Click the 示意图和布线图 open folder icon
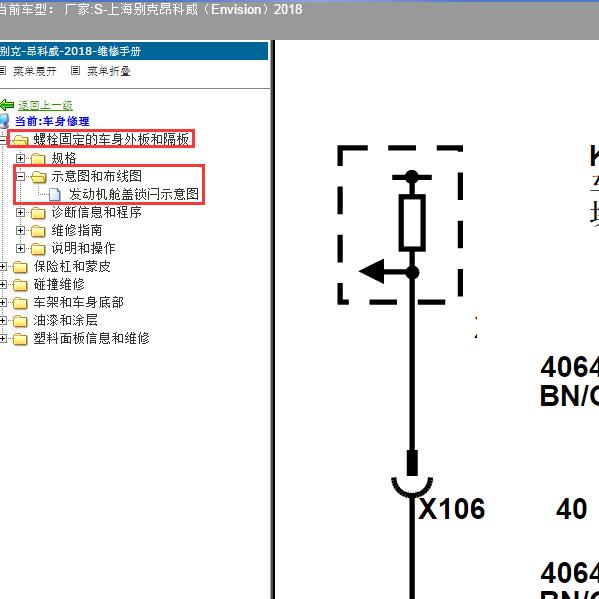The height and width of the screenshot is (599, 599). pos(38,176)
